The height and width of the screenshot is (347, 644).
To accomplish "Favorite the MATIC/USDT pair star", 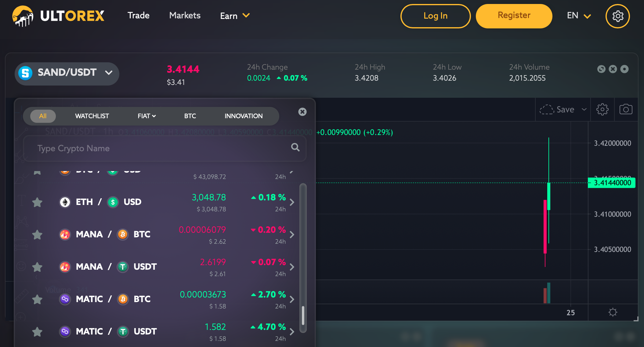I will click(37, 331).
